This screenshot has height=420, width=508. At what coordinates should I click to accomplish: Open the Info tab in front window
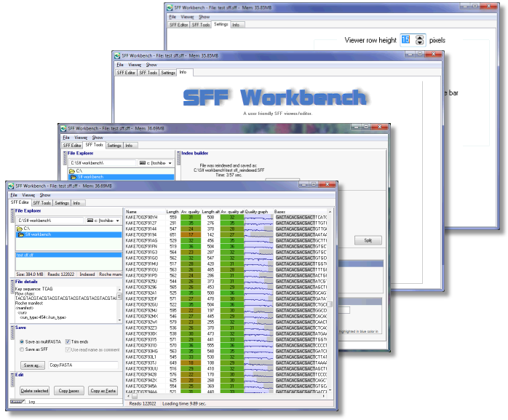[77, 203]
